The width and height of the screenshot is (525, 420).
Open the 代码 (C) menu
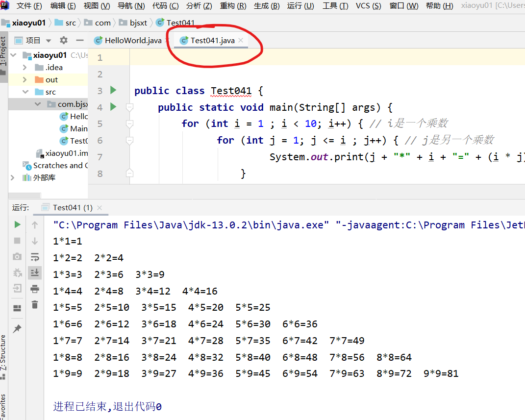point(165,6)
